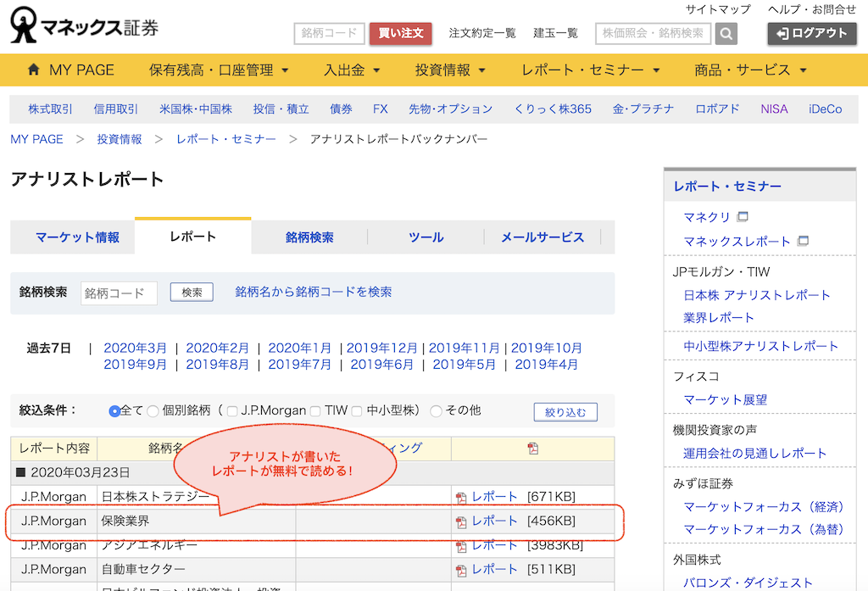Open FX in sub navigation
The height and width of the screenshot is (591, 868).
381,109
